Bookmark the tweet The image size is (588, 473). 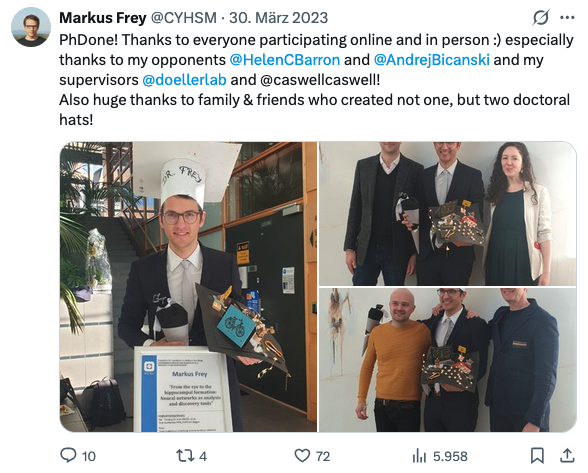click(x=537, y=456)
